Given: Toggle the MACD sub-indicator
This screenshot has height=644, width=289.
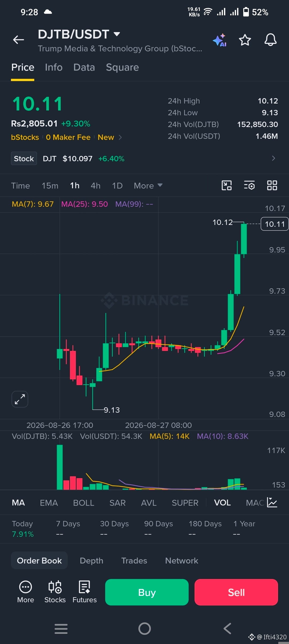Looking at the screenshot, I should 255,503.
